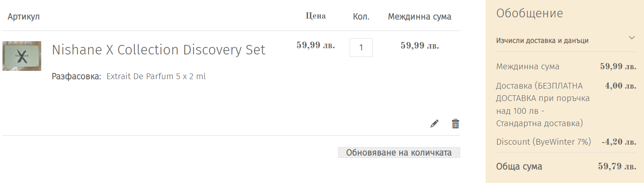Click the Discount (ByeWinter 7%) line
The image size is (644, 183).
click(x=543, y=142)
